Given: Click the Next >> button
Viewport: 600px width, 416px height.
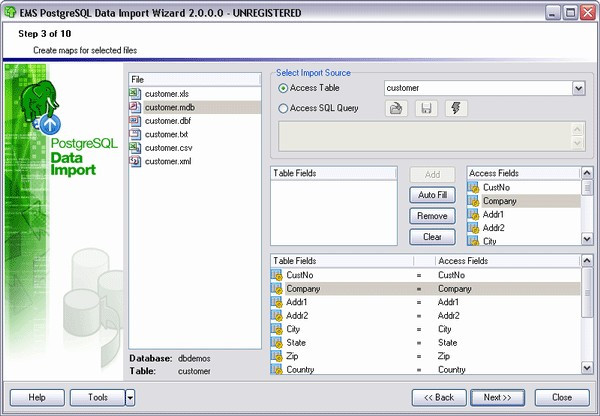Looking at the screenshot, I should (497, 398).
